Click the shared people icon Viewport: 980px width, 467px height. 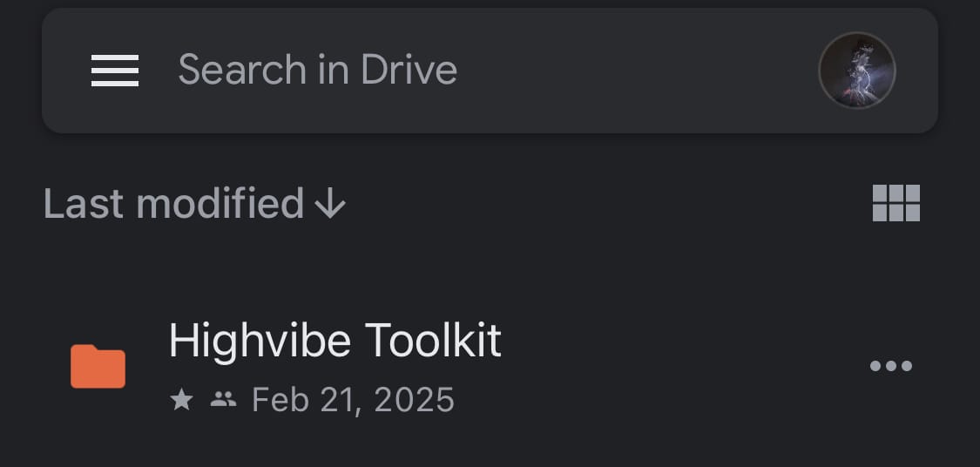[x=224, y=400]
